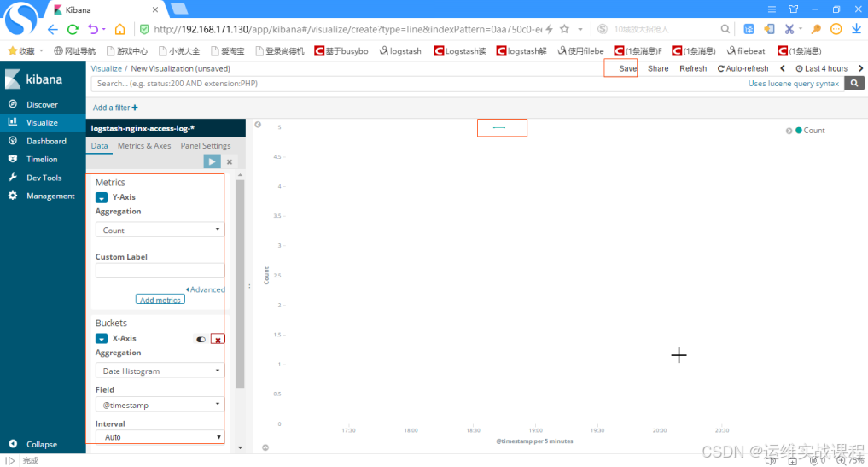Collapse the Y-Axis metric editor
This screenshot has height=467, width=868.
102,197
